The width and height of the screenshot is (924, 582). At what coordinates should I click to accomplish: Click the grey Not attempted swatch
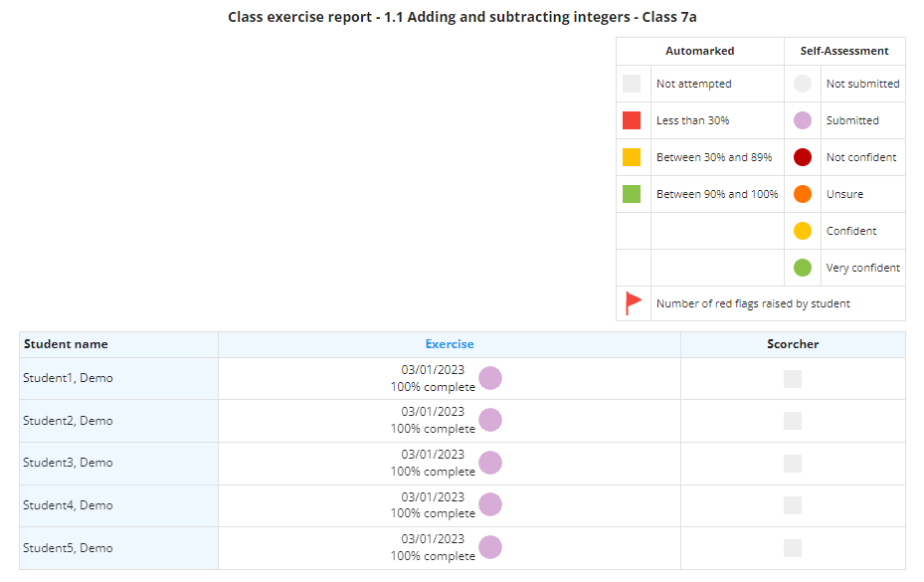[x=632, y=84]
